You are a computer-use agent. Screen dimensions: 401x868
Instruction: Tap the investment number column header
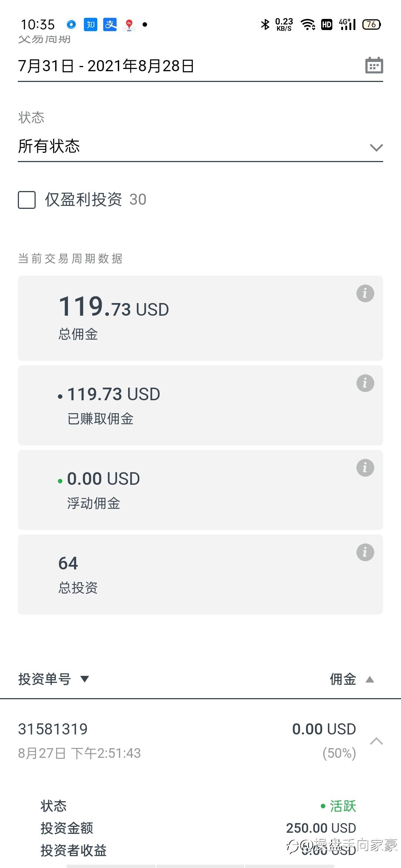(x=45, y=679)
